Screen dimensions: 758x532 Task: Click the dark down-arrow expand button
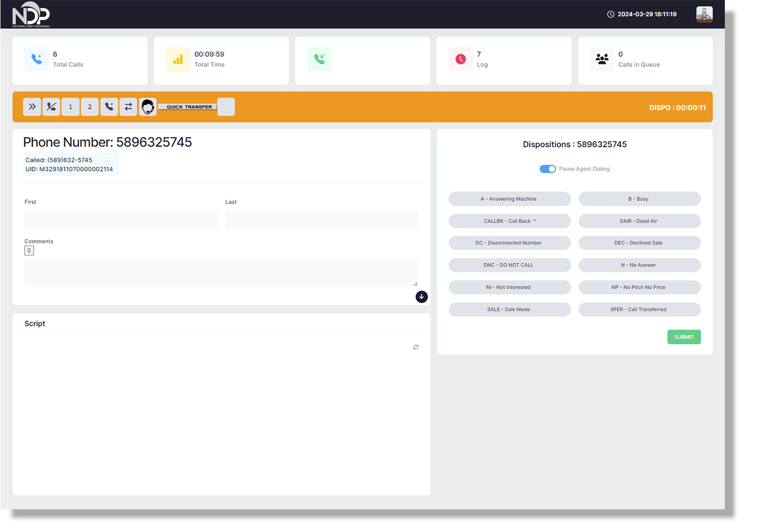click(x=421, y=297)
